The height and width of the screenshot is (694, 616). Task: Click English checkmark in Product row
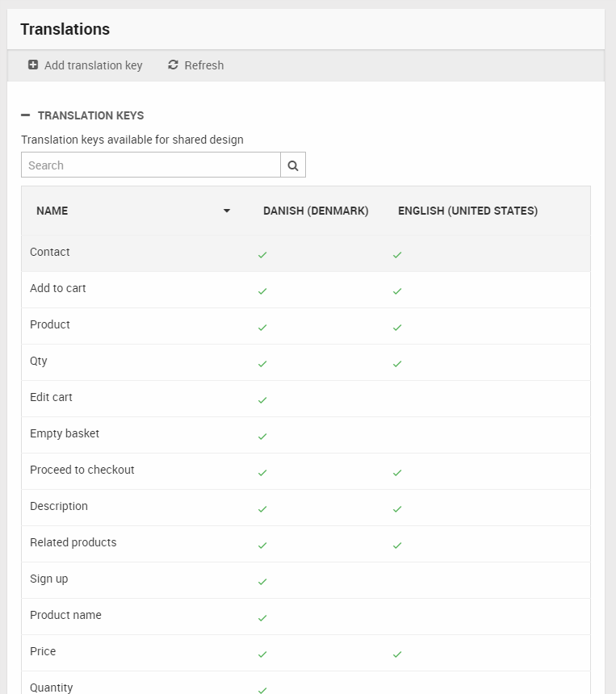[x=397, y=328]
